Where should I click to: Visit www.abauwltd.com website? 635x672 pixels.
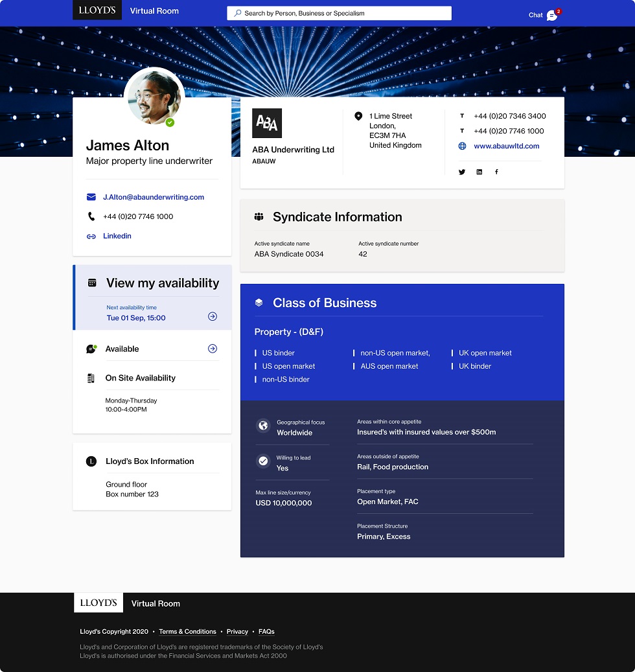[x=507, y=146]
